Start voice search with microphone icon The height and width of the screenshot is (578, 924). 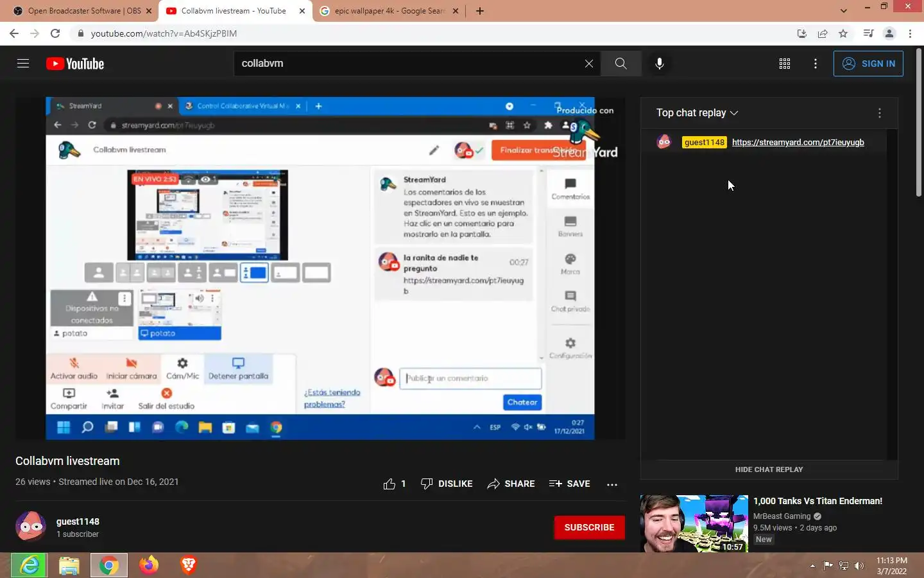point(659,64)
